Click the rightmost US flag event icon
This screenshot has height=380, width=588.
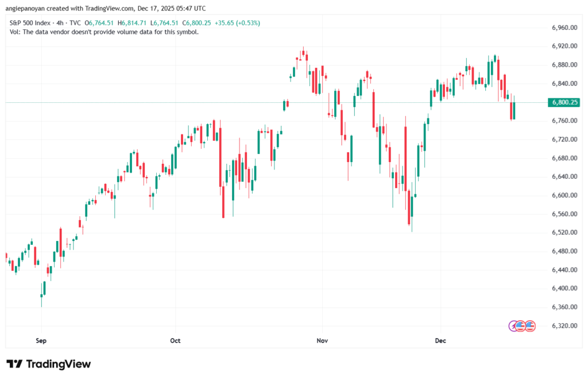pyautogui.click(x=530, y=326)
